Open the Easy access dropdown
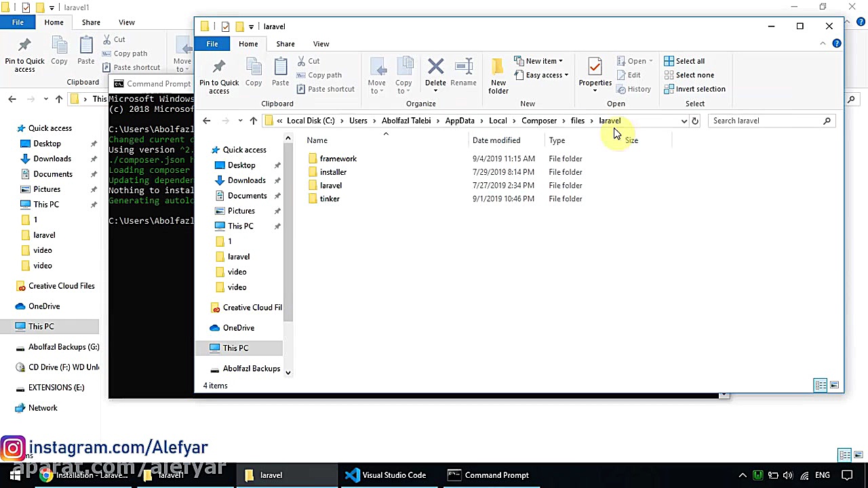 (x=541, y=75)
